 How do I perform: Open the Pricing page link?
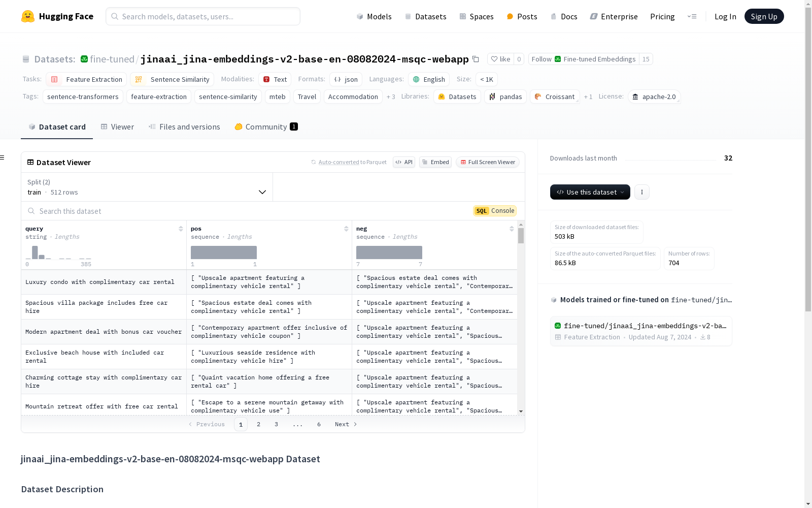tap(662, 16)
